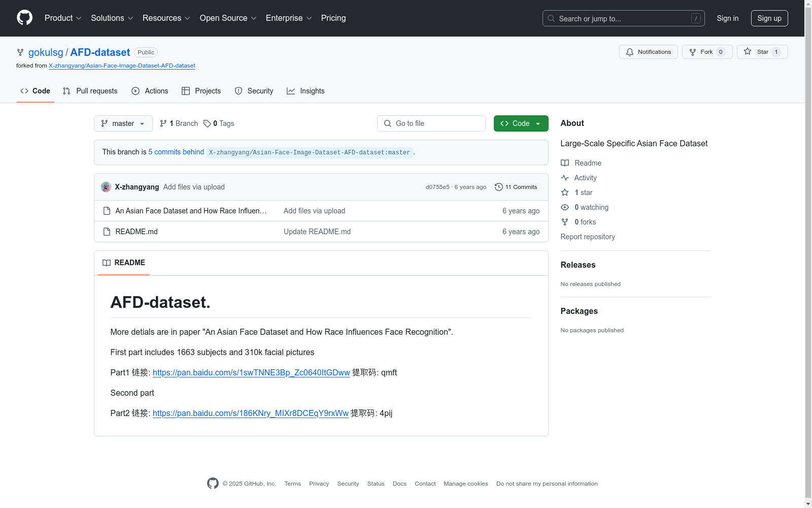
Task: Open the Privacy footer link
Action: 319,484
